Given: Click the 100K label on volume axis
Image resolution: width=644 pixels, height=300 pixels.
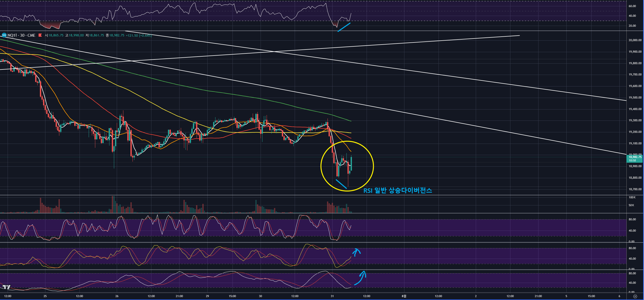Looking at the screenshot, I should pyautogui.click(x=632, y=197).
